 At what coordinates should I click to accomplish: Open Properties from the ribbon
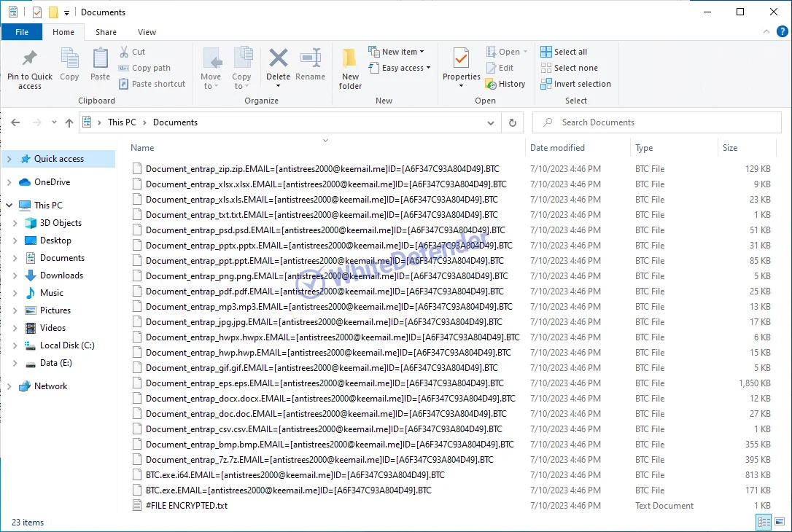coord(461,60)
